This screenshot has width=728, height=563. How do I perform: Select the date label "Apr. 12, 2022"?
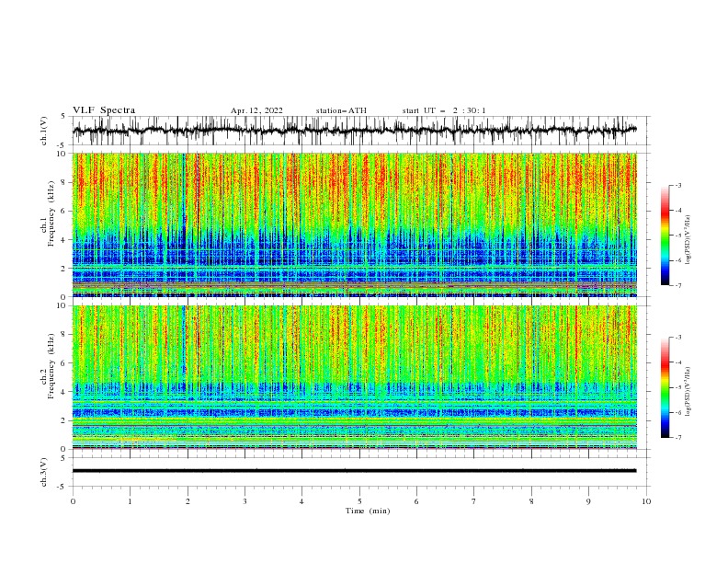pos(256,110)
